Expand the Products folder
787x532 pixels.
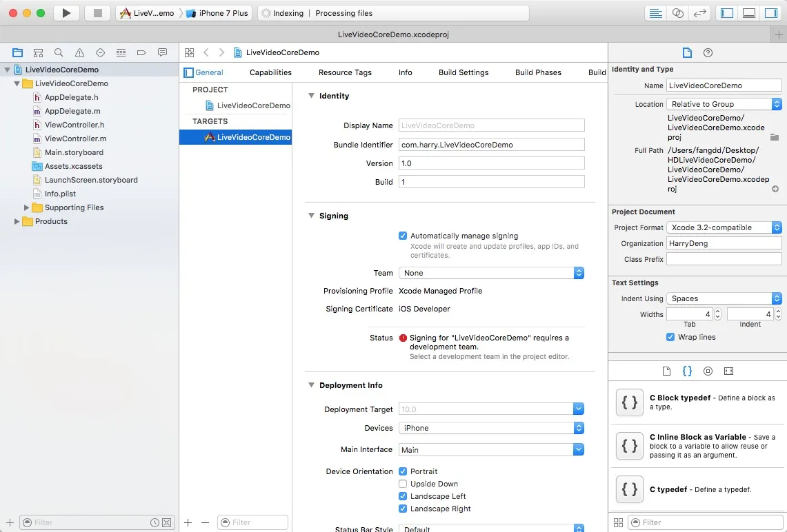tap(17, 221)
